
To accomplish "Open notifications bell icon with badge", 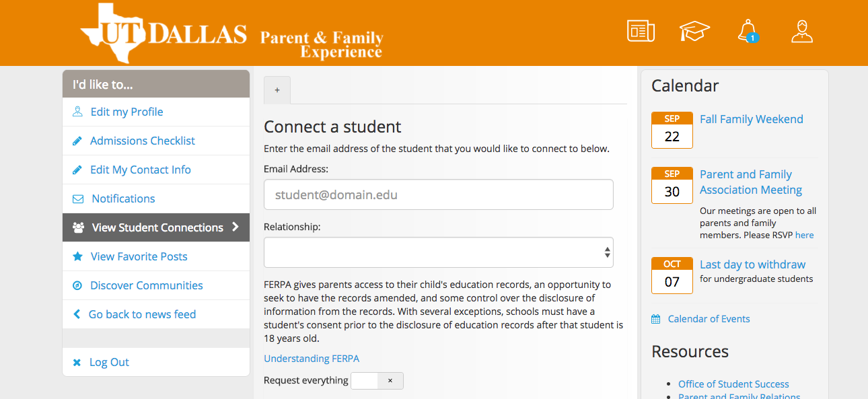I will coord(748,31).
